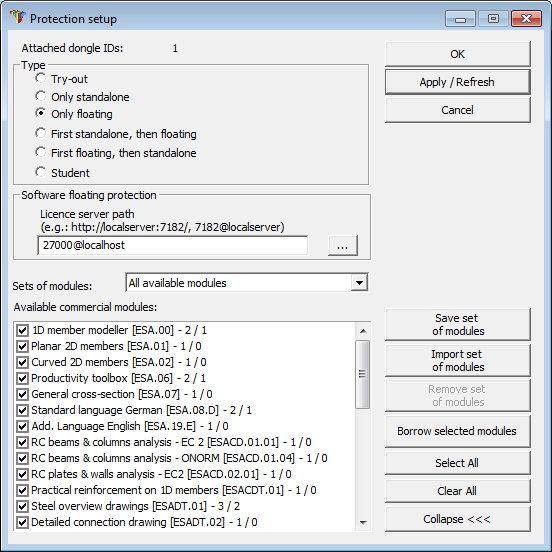This screenshot has height=552, width=552.
Task: Click the licence server path input field
Action: pos(172,245)
